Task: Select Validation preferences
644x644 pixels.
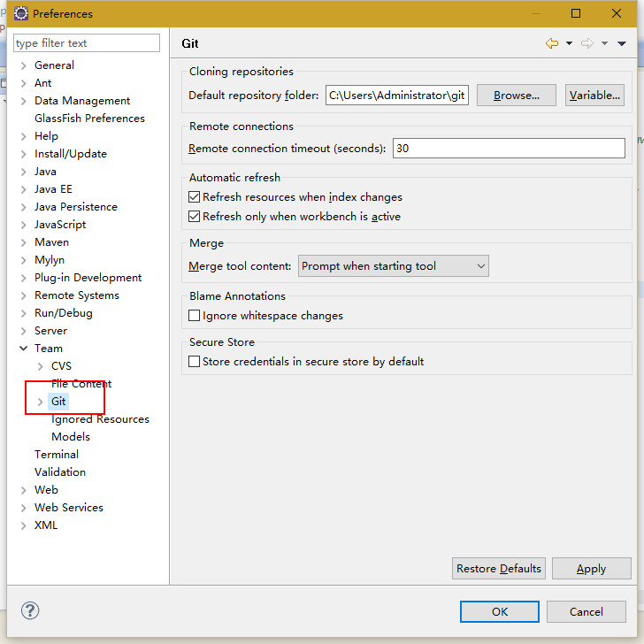Action: click(x=60, y=471)
